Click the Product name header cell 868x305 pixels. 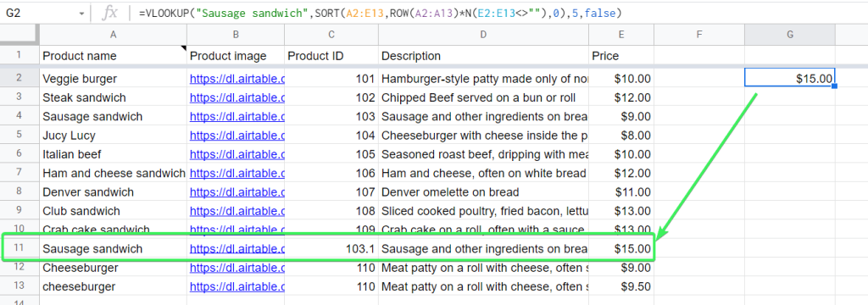(x=113, y=56)
